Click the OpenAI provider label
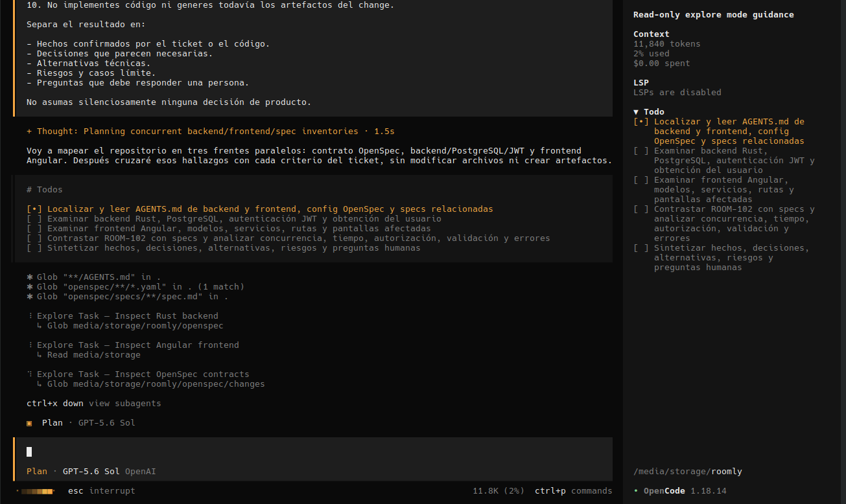Viewport: 846px width, 504px height. pos(141,472)
